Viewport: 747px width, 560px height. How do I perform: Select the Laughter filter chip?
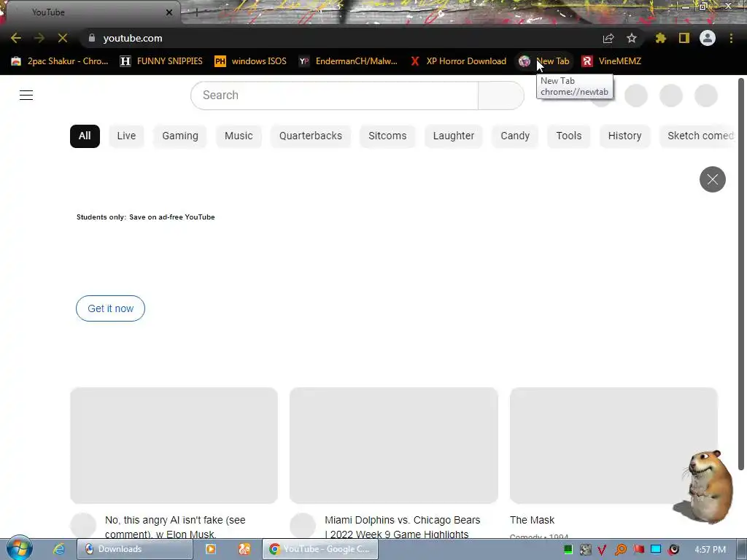[x=454, y=136]
